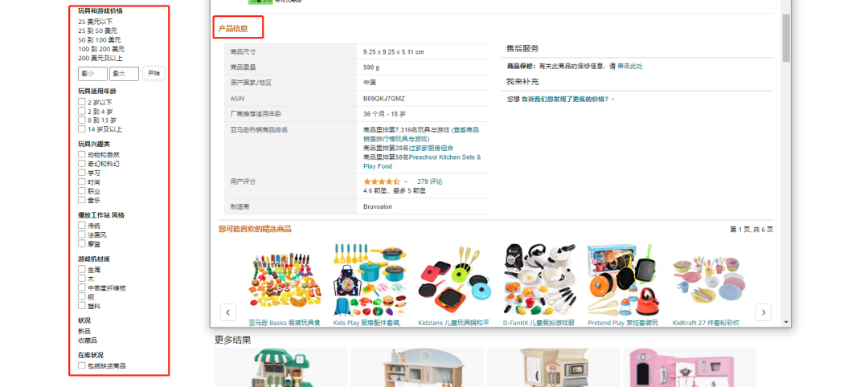The width and height of the screenshot is (868, 387).
Task: Click the scrollbar down arrow in product panel
Action: (786, 322)
